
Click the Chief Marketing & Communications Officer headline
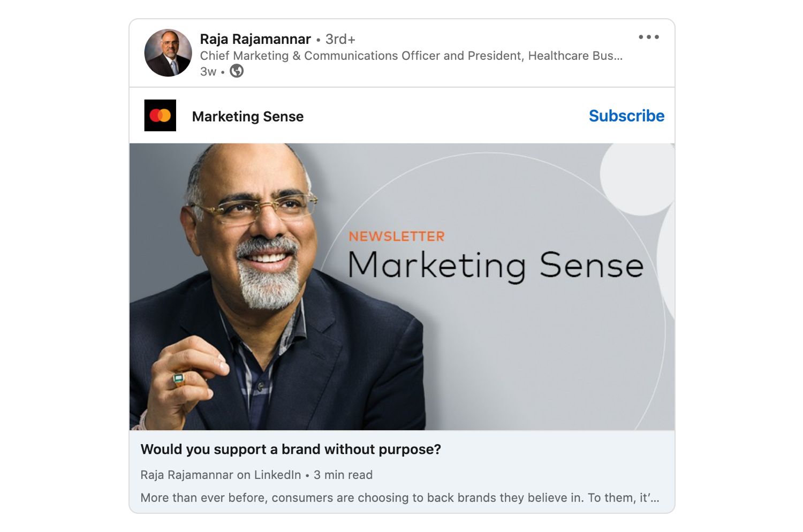click(x=411, y=56)
